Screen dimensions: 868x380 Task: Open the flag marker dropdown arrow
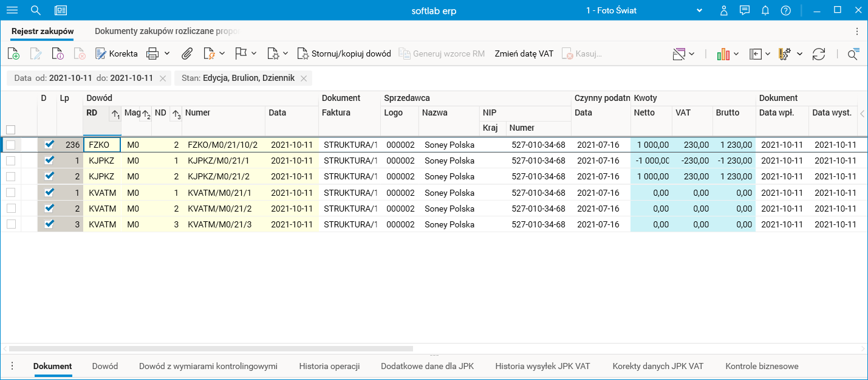pos(254,54)
